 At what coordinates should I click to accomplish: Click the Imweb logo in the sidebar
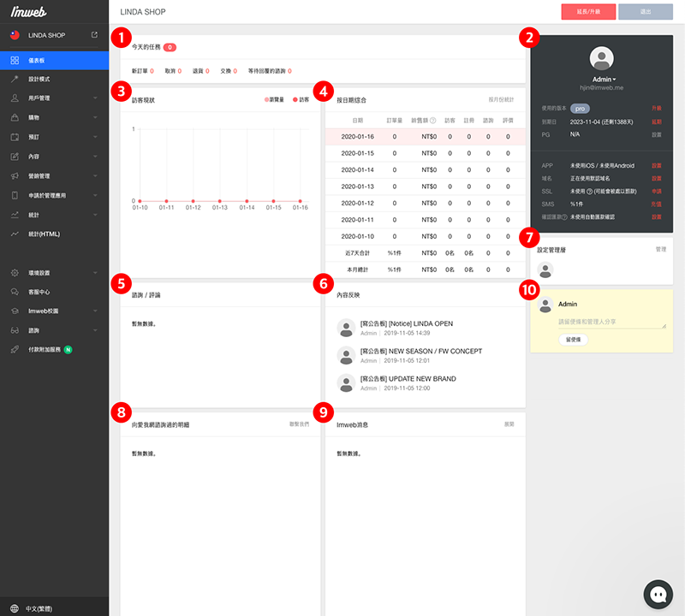pyautogui.click(x=28, y=12)
